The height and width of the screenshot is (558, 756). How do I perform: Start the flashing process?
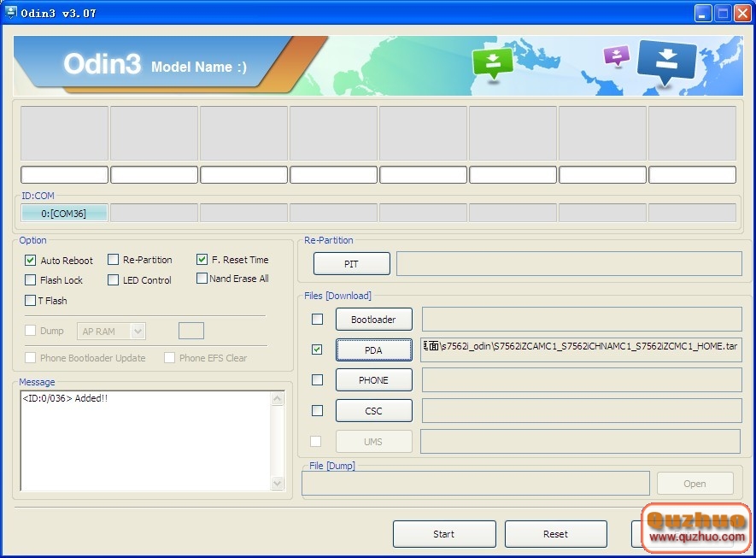444,534
